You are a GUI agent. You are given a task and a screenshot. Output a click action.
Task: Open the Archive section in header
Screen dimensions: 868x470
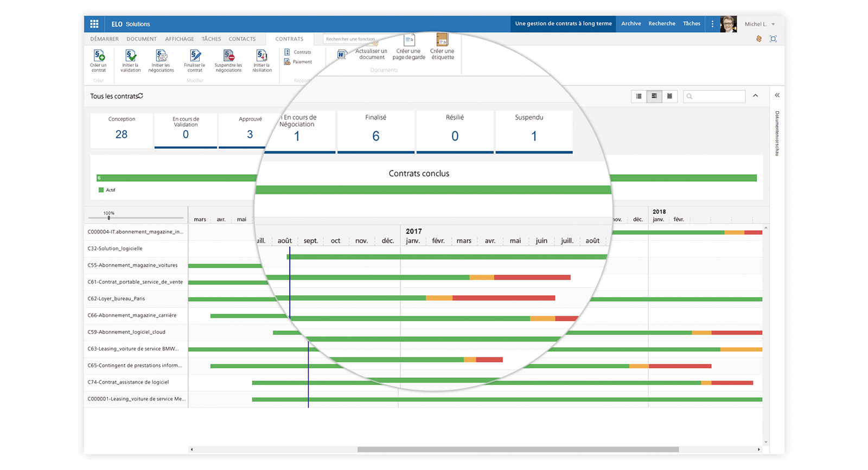[x=631, y=24]
